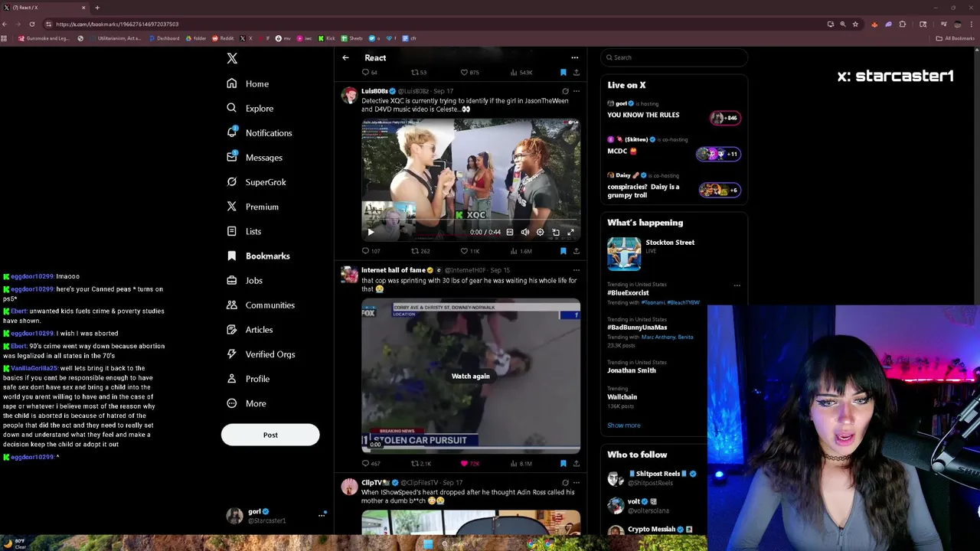The height and width of the screenshot is (551, 980).
Task: Click Show more under What's happening
Action: click(623, 425)
